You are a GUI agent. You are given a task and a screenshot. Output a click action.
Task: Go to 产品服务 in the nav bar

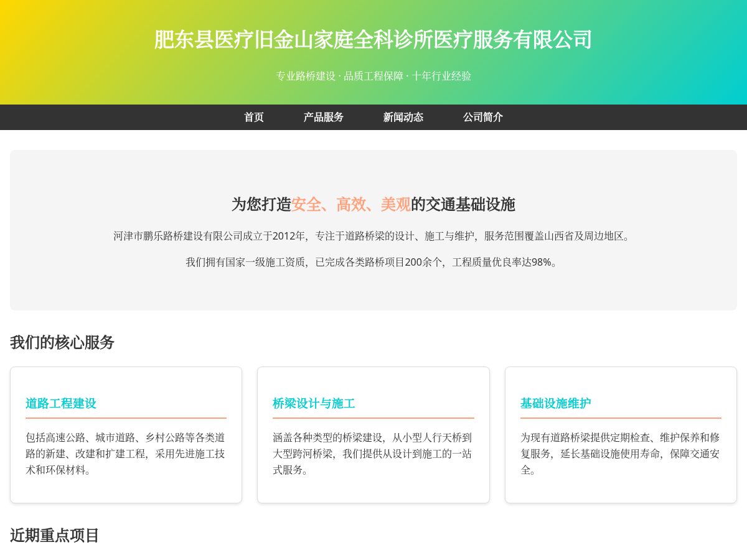tap(324, 117)
